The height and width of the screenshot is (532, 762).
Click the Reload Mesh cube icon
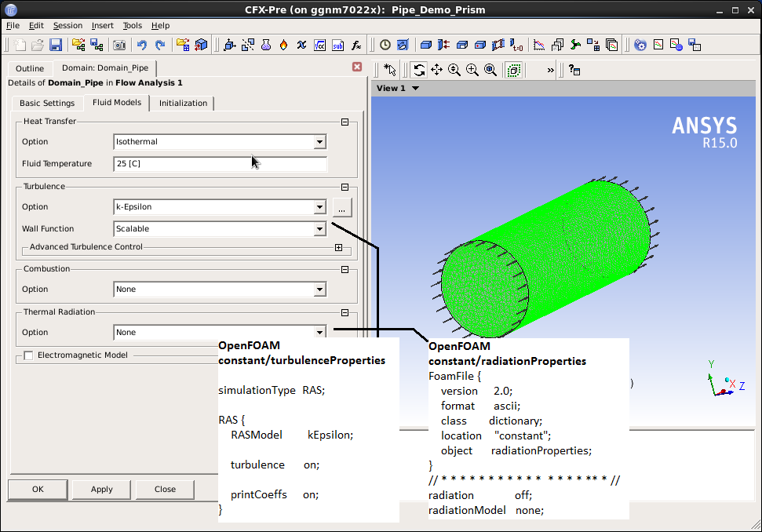coord(201,46)
